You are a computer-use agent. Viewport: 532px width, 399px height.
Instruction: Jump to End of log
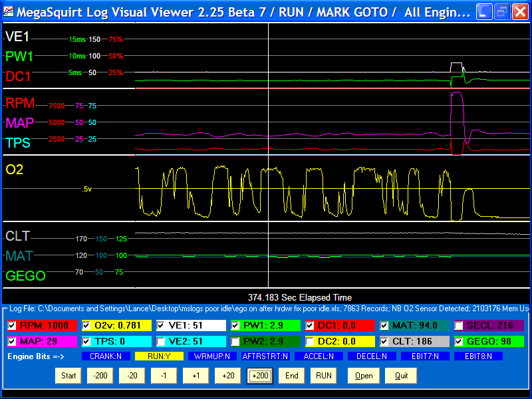click(292, 376)
